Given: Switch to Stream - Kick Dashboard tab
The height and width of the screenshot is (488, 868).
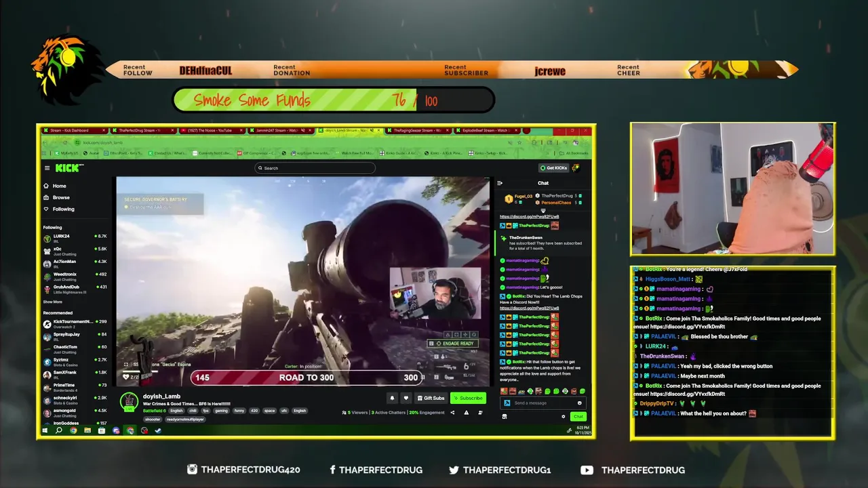Looking at the screenshot, I should [x=75, y=130].
